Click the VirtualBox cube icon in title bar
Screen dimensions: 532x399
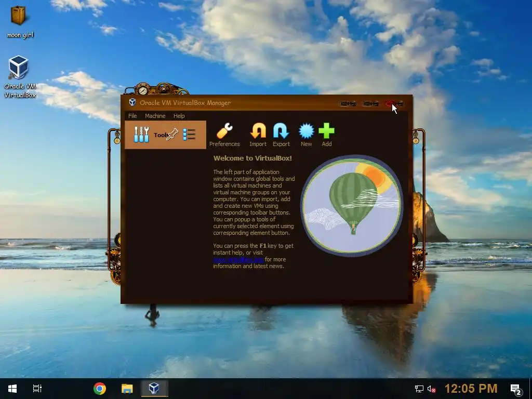[x=132, y=102]
